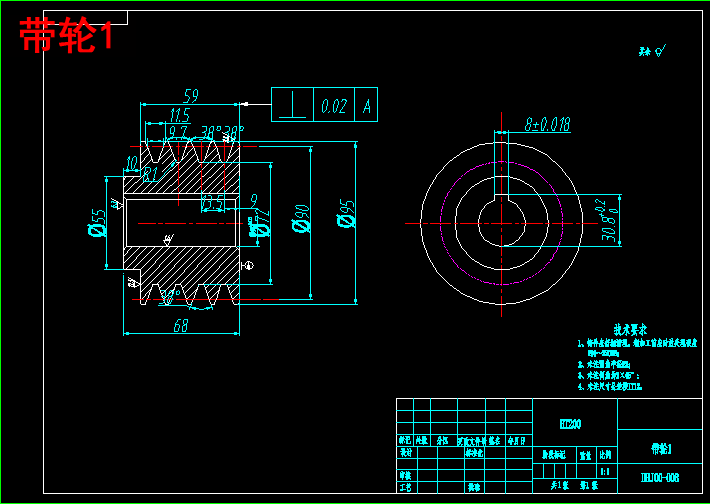The height and width of the screenshot is (504, 710).
Task: Select the HT200 material text
Action: click(571, 424)
